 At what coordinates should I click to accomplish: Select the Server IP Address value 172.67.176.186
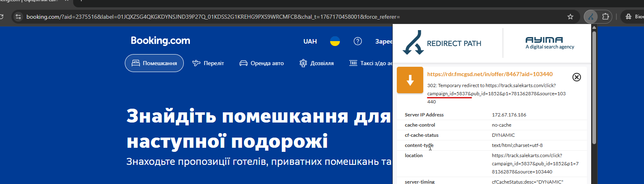point(509,115)
